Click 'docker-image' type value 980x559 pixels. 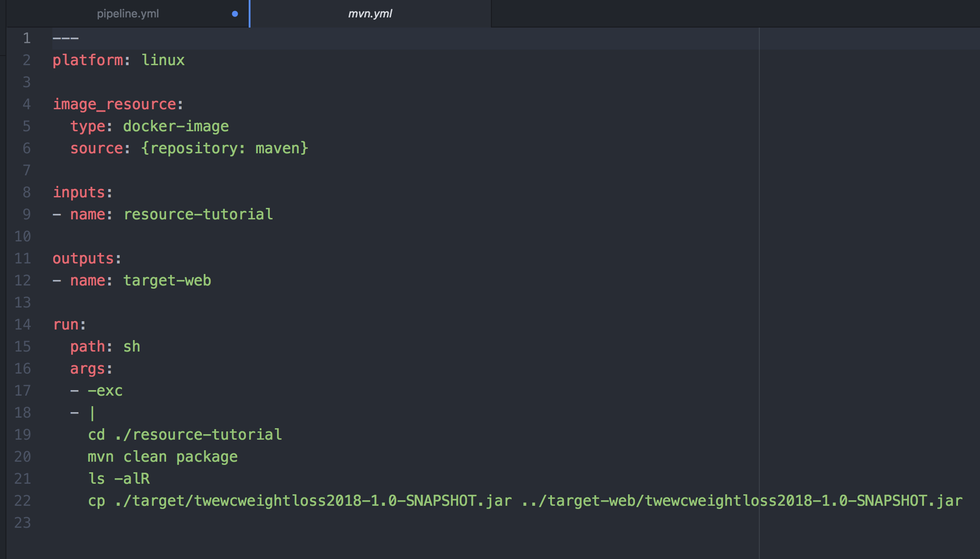coord(176,126)
